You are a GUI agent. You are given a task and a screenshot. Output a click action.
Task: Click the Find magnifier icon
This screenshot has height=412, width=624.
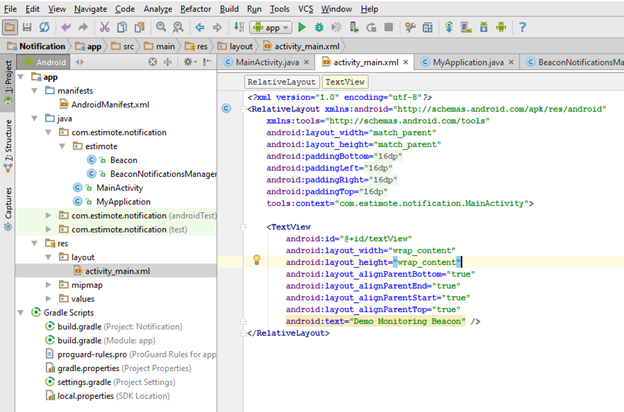click(161, 27)
